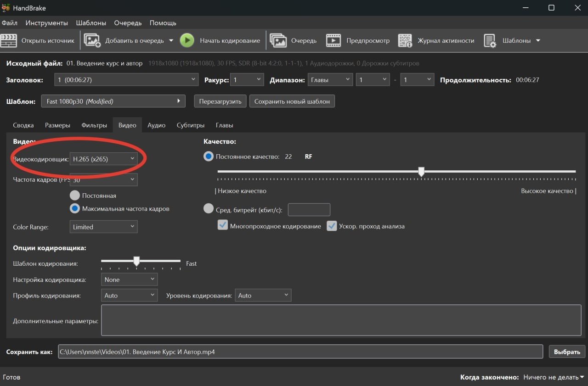Viewport: 588px width, 386px height.
Task: Click the Preview film-frame icon
Action: click(334, 40)
